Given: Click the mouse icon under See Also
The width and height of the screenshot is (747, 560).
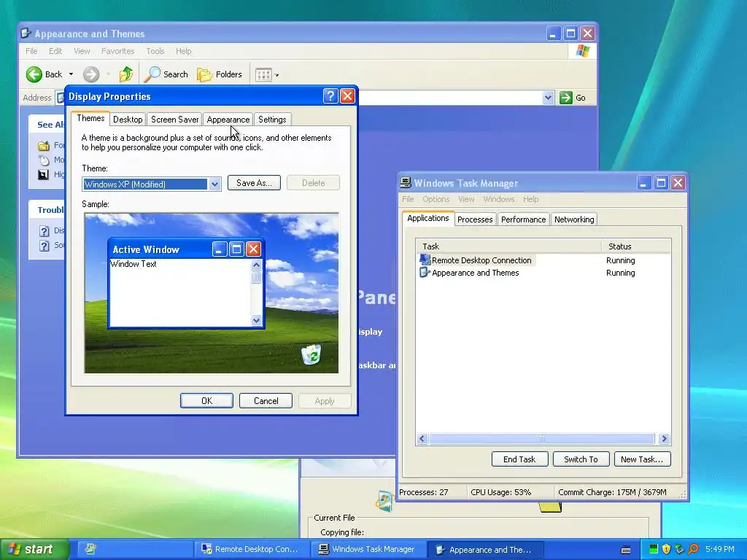Looking at the screenshot, I should 44,160.
